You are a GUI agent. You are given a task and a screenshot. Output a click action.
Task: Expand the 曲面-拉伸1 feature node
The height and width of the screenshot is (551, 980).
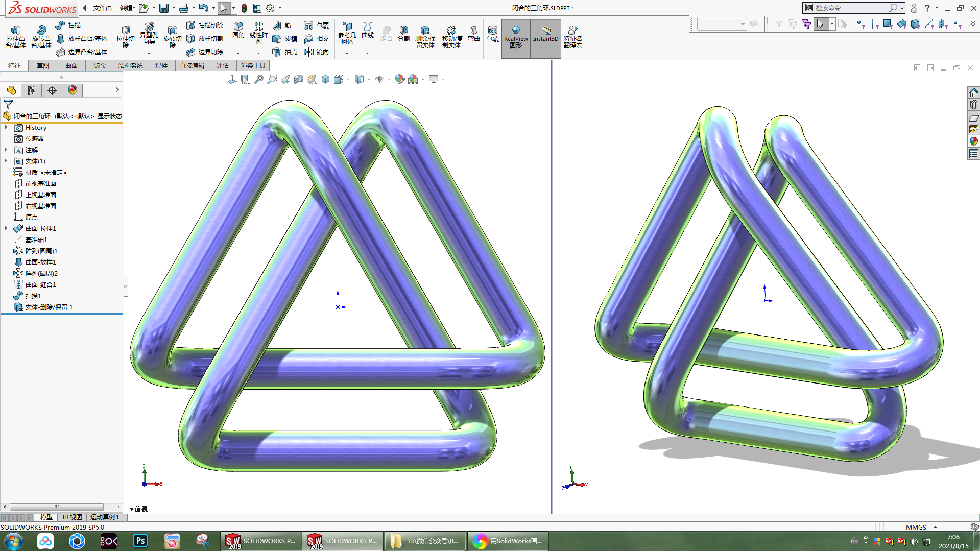click(6, 228)
